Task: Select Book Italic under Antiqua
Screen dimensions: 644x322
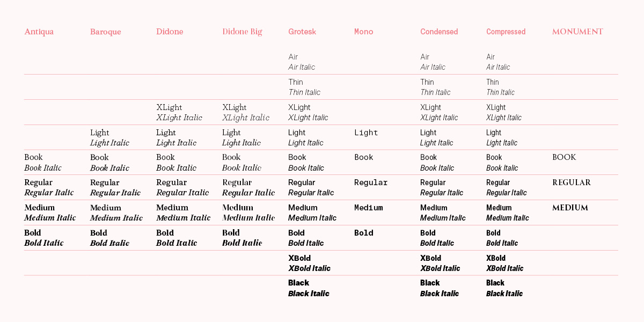Action: point(43,168)
